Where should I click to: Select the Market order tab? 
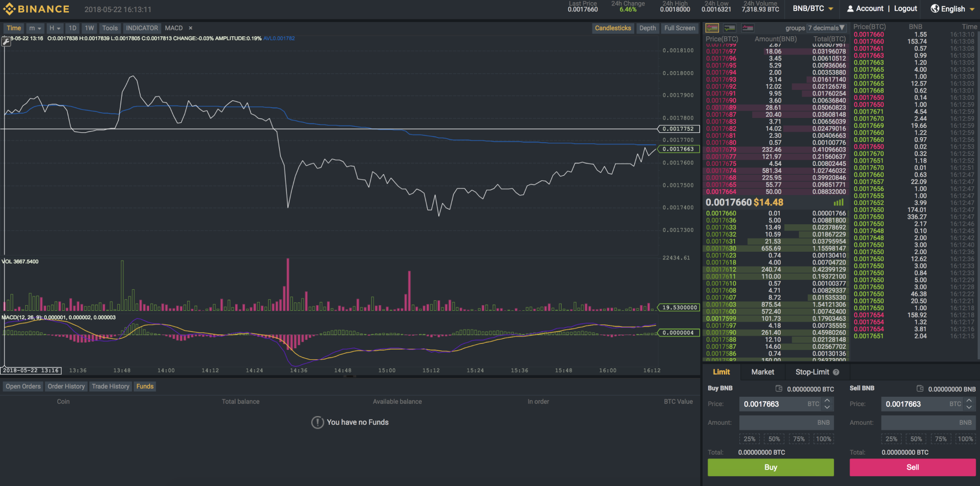click(763, 372)
